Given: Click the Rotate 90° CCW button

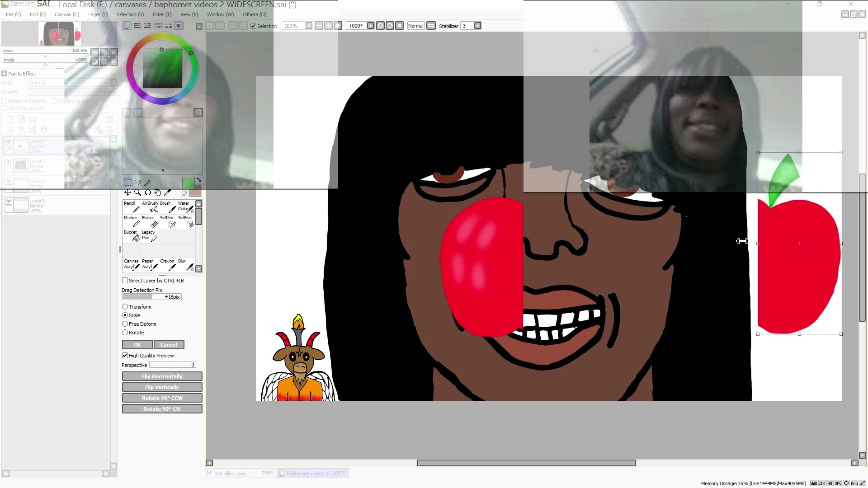Looking at the screenshot, I should pyautogui.click(x=162, y=398).
